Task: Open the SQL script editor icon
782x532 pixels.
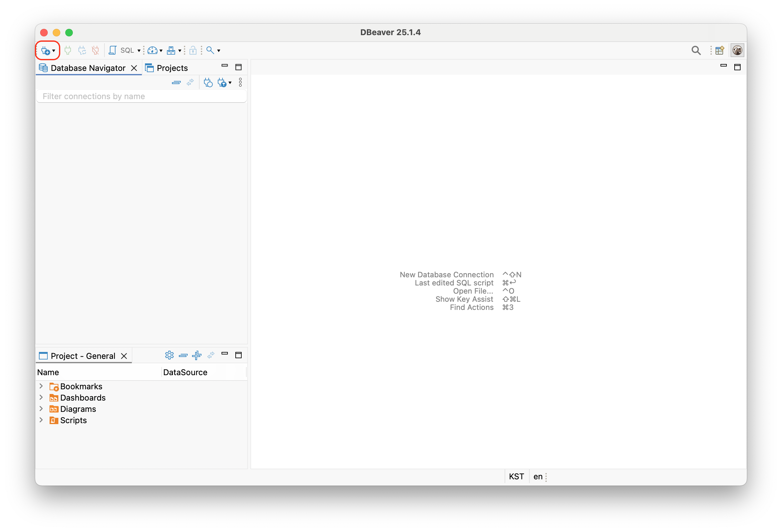Action: click(112, 51)
